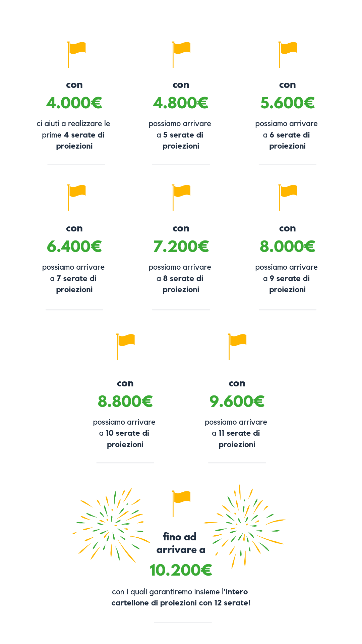Click the flag icon above 8.000€
Image resolution: width=362 pixels, height=644 pixels.
pyautogui.click(x=288, y=198)
